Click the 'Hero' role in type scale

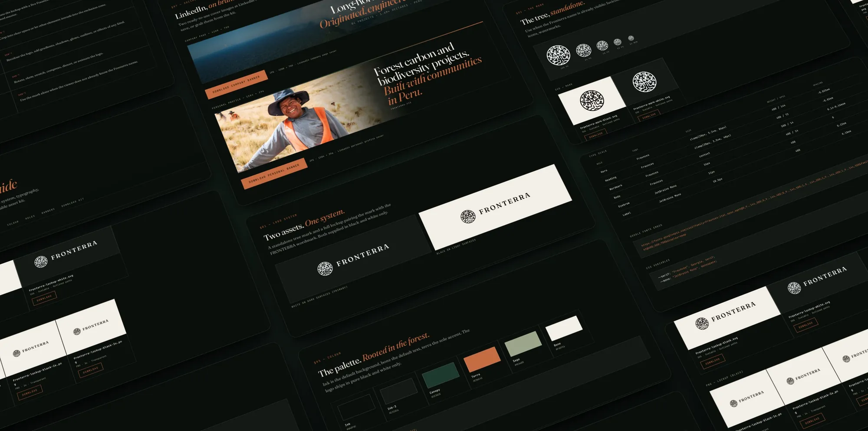604,171
